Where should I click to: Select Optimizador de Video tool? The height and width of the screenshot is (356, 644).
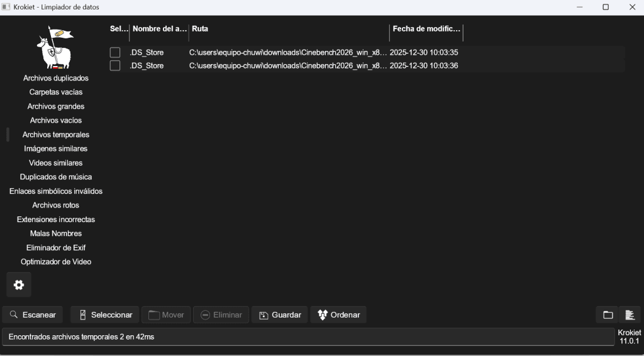(56, 262)
